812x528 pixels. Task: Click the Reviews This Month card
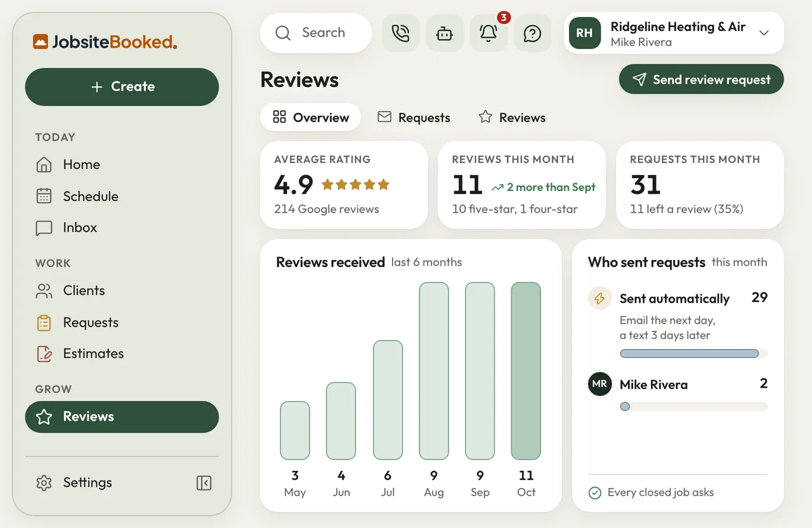point(522,185)
